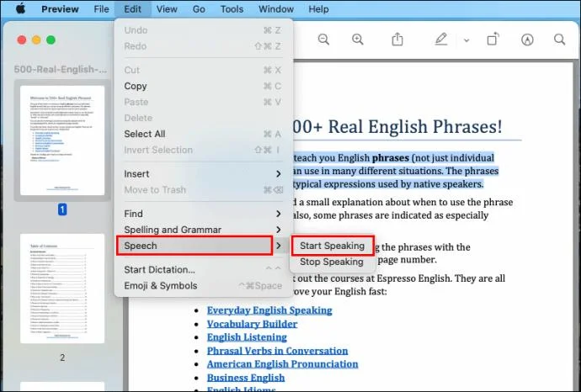Open the Go menu

(199, 9)
